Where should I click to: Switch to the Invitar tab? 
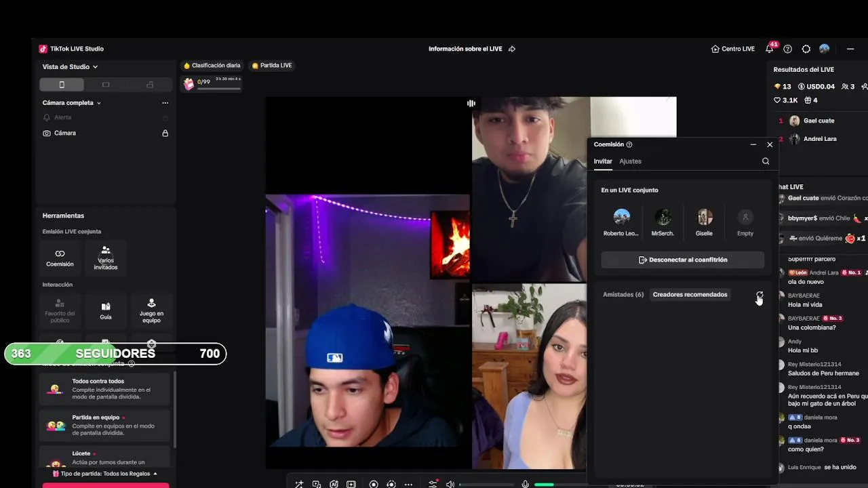click(x=603, y=161)
